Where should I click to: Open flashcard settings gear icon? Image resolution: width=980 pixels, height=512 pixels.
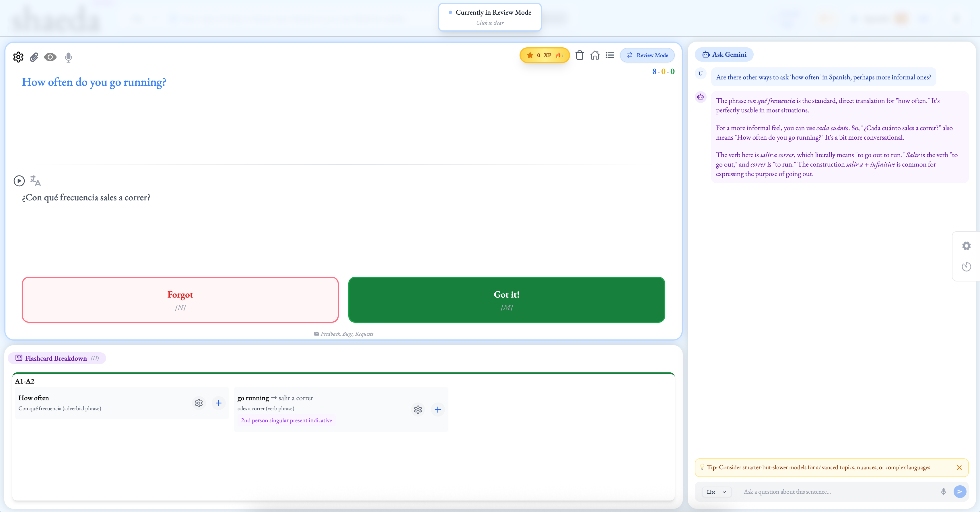click(x=18, y=57)
